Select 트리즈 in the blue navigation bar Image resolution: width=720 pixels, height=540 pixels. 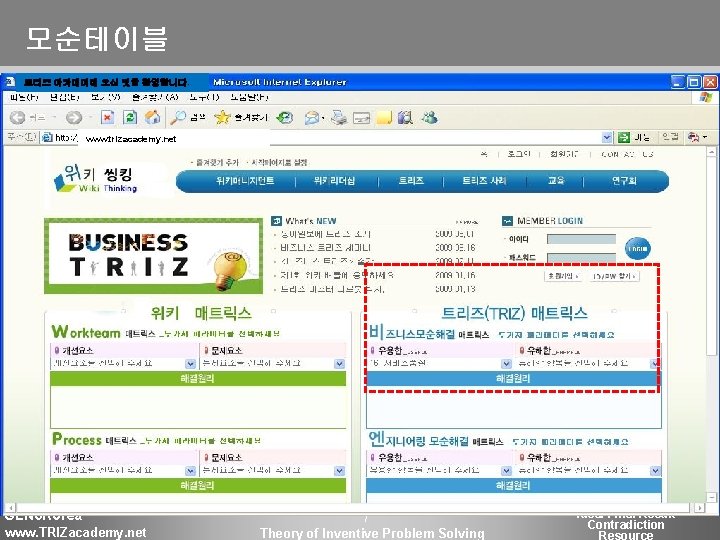pyautogui.click(x=411, y=181)
